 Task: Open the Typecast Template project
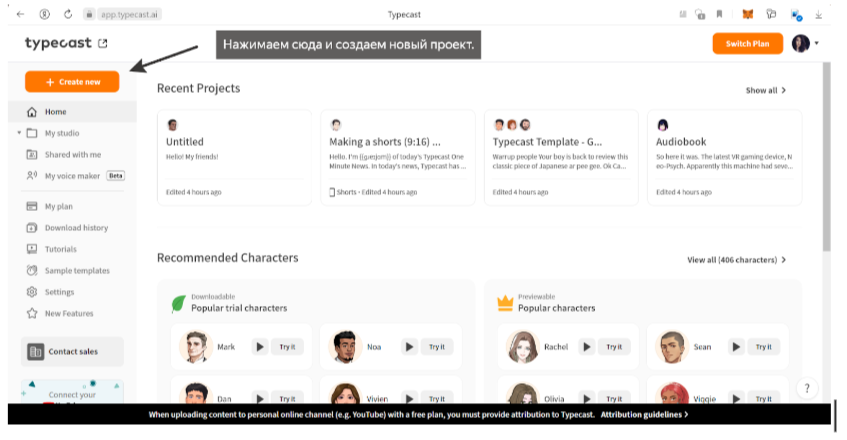(x=561, y=158)
